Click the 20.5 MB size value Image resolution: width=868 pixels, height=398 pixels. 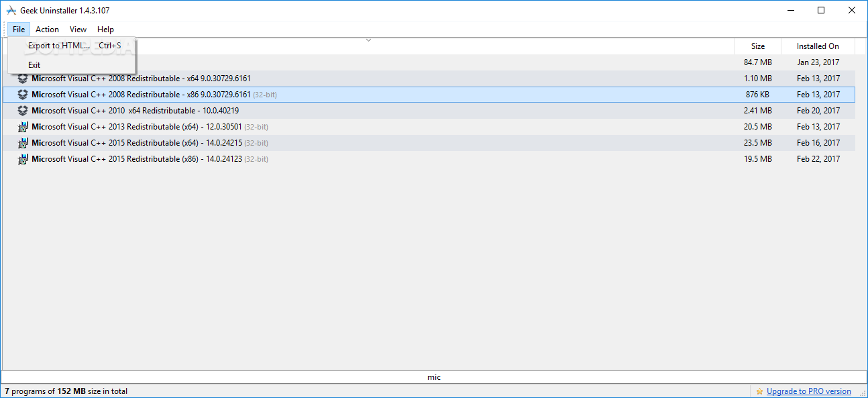pos(758,127)
